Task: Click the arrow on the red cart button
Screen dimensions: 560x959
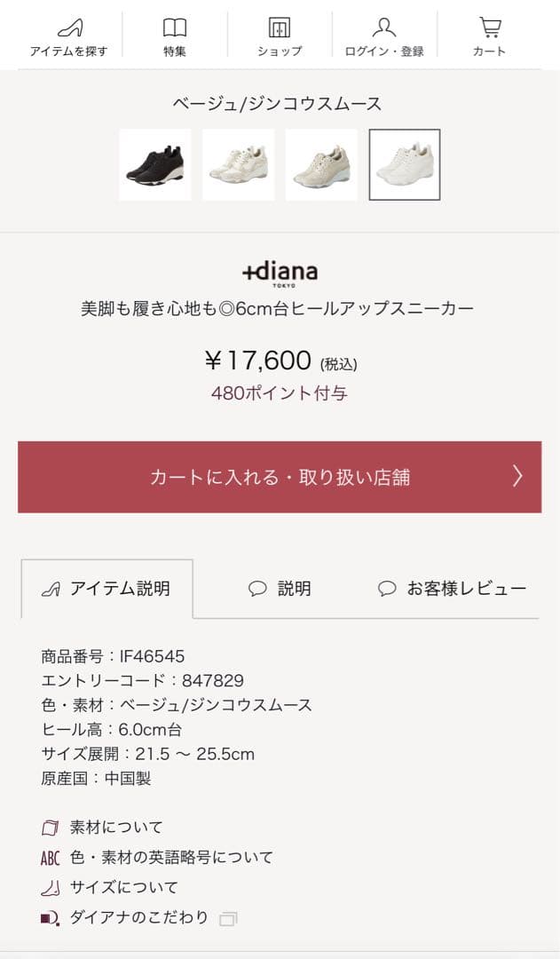Action: (x=517, y=477)
